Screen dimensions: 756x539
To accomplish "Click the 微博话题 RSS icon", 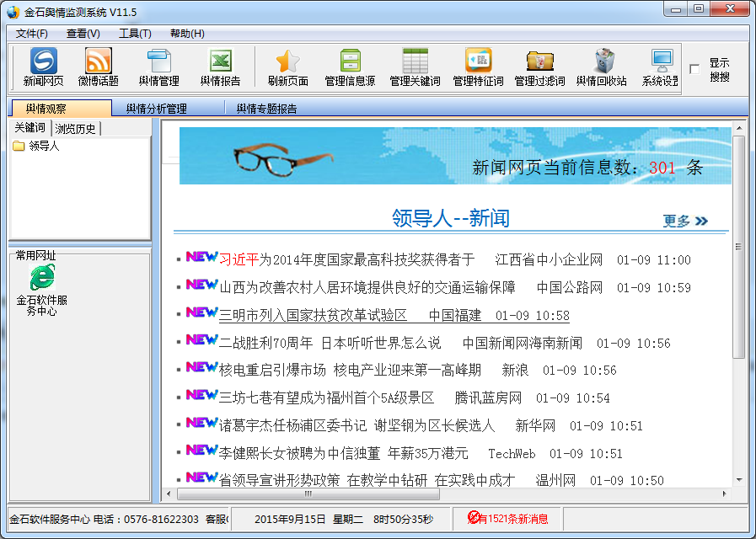I will [98, 67].
